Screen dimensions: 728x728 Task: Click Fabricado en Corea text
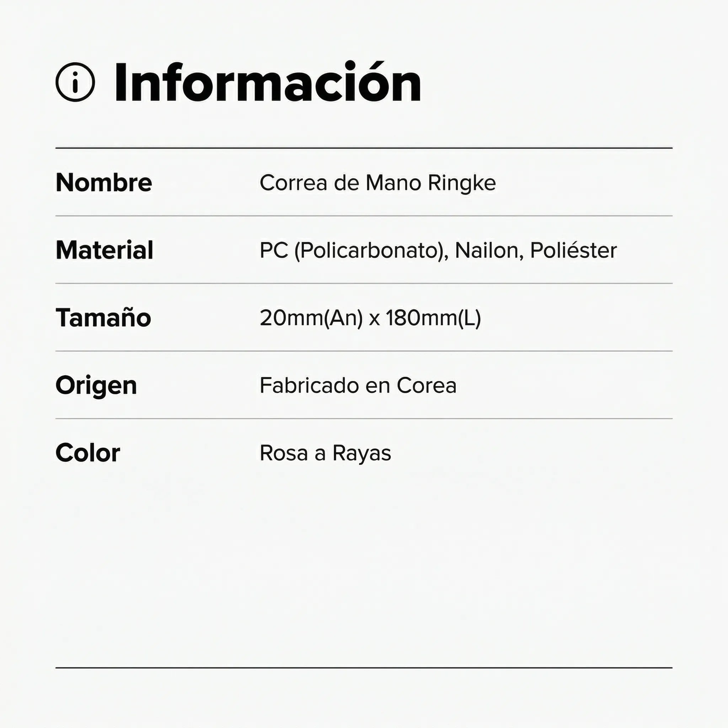point(358,385)
